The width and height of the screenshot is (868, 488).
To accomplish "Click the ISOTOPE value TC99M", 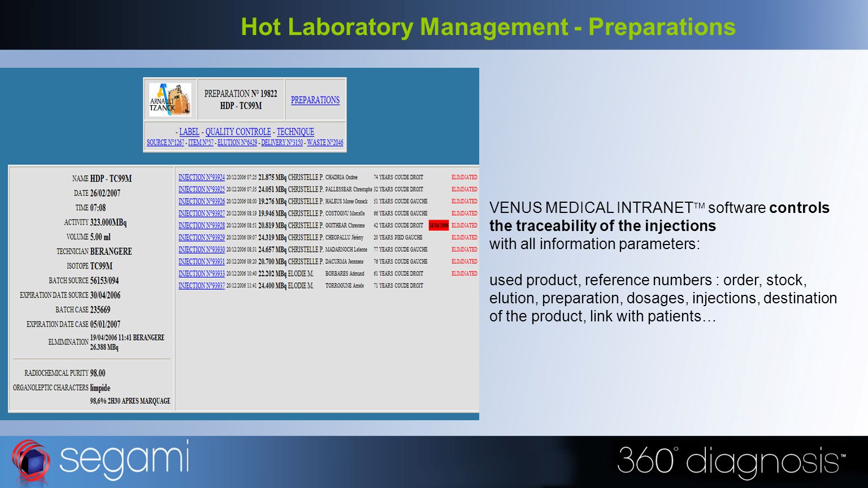I will click(102, 266).
